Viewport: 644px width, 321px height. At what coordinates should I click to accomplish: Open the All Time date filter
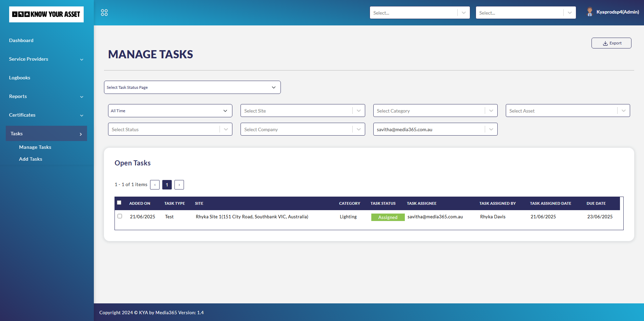170,111
